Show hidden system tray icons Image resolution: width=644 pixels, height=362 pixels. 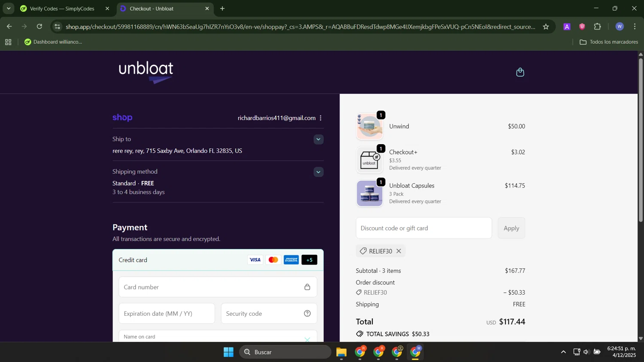563,352
